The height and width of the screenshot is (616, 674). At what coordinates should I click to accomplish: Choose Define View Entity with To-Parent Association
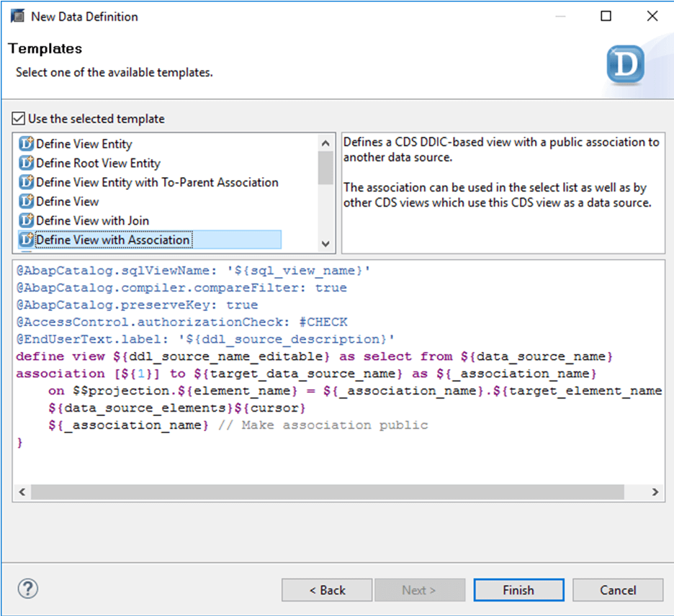pyautogui.click(x=157, y=182)
